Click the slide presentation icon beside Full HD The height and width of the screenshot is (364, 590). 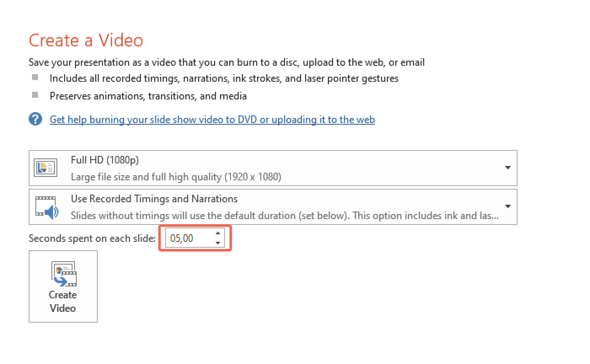coord(45,168)
